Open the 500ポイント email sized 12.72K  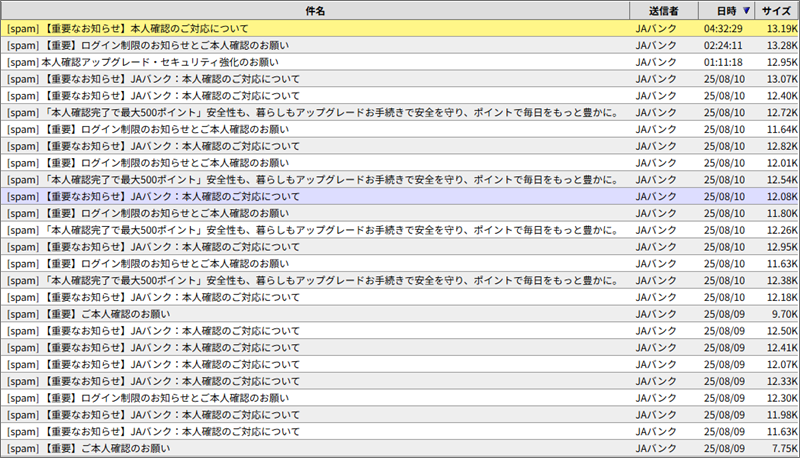click(x=400, y=113)
